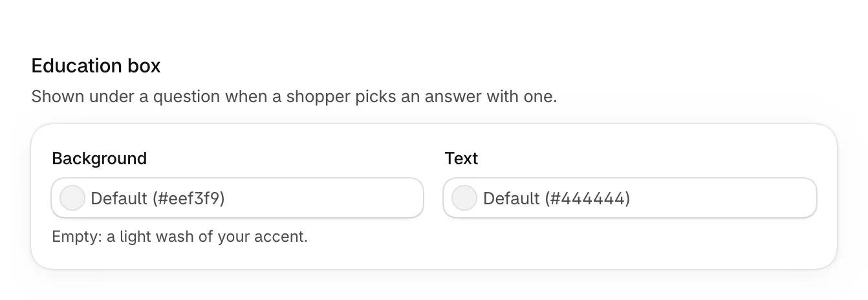The height and width of the screenshot is (300, 868).
Task: Click the "Education box" section heading
Action: pyautogui.click(x=96, y=65)
